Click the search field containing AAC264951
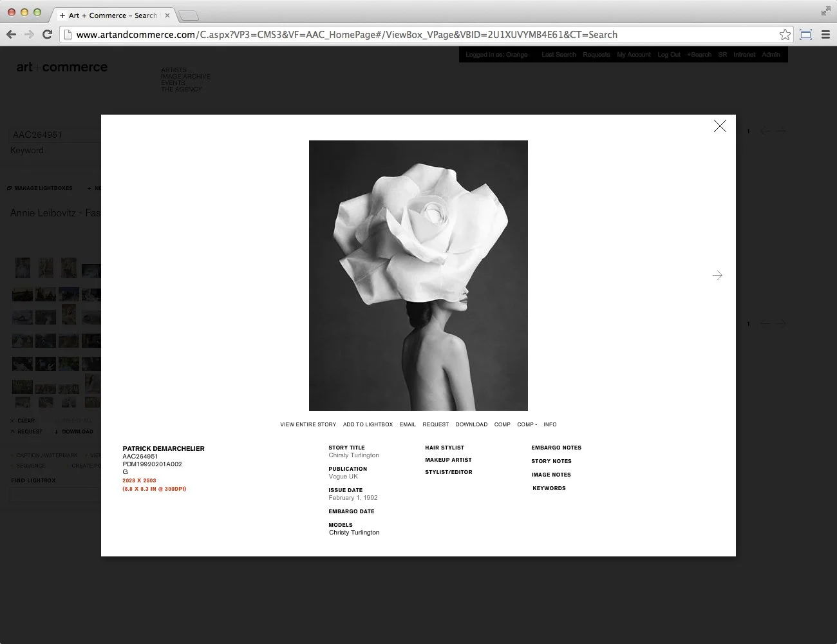Screen dimensions: 837x644 [55, 135]
